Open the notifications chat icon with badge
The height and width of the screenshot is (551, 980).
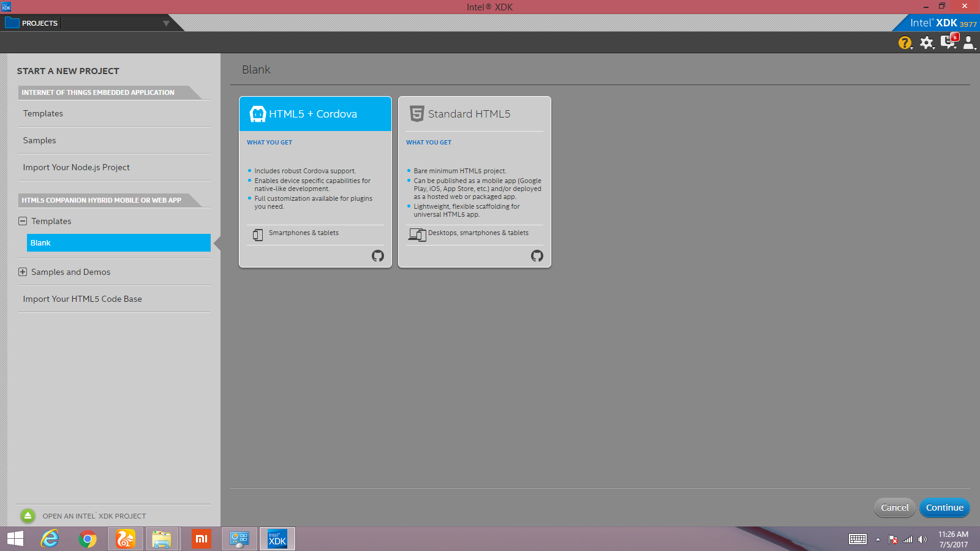[948, 42]
